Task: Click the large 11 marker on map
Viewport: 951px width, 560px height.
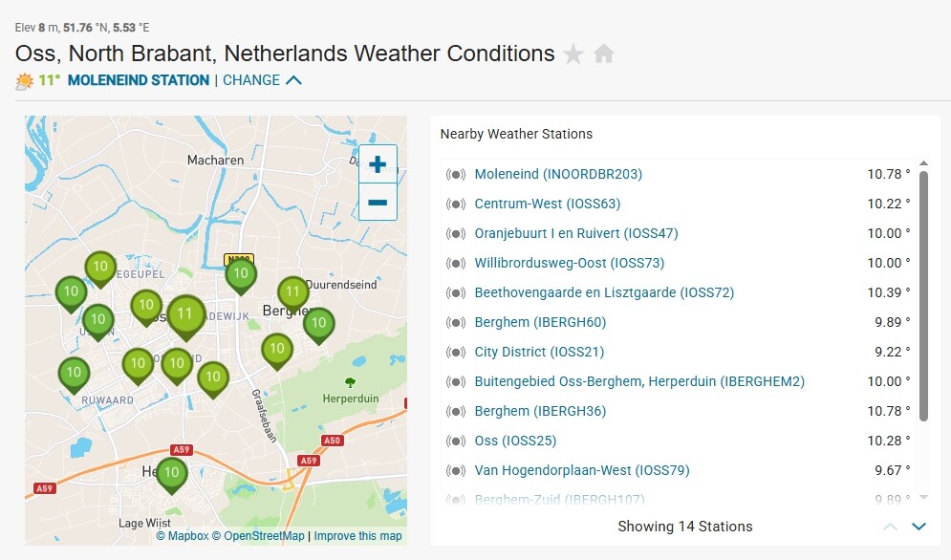Action: (x=185, y=314)
